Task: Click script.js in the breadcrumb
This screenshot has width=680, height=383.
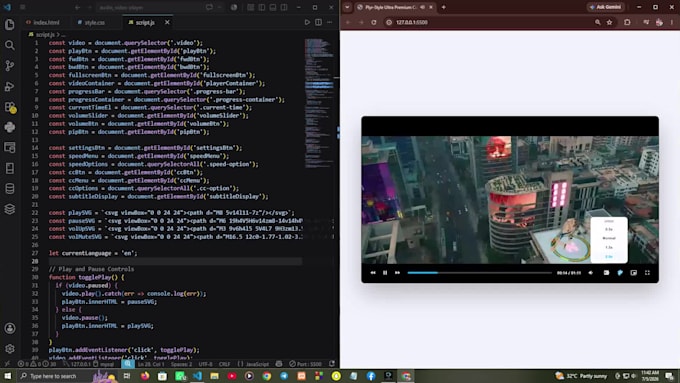Action: [x=45, y=34]
